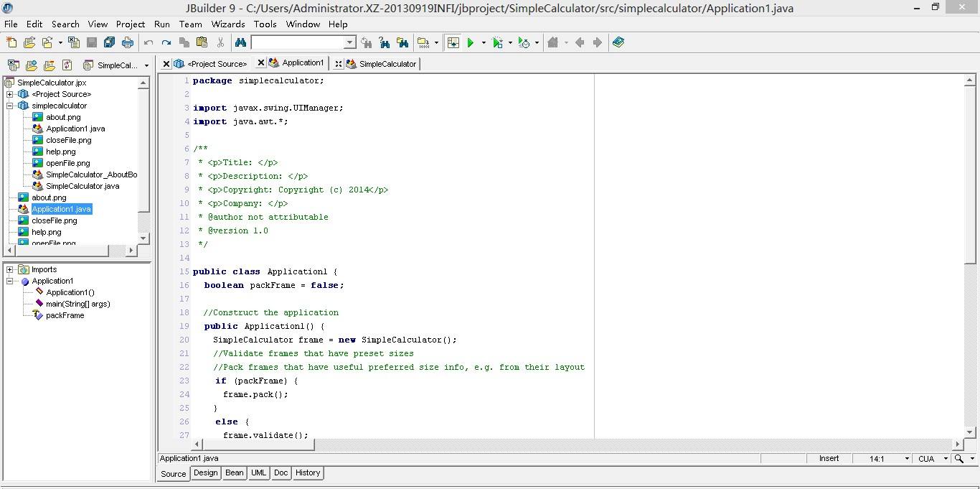This screenshot has width=980, height=489.
Task: Click the Redo arrow icon
Action: [x=166, y=43]
